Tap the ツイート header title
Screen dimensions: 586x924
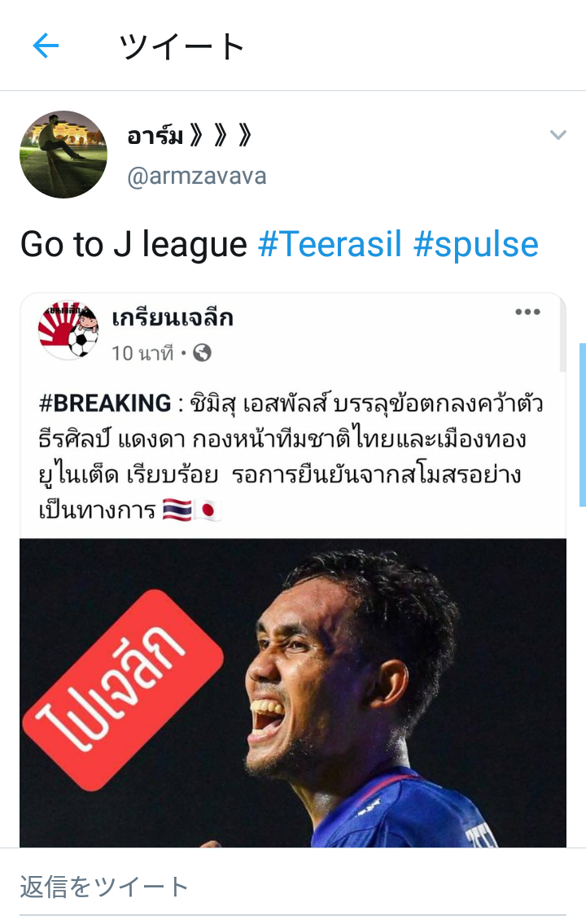(182, 46)
